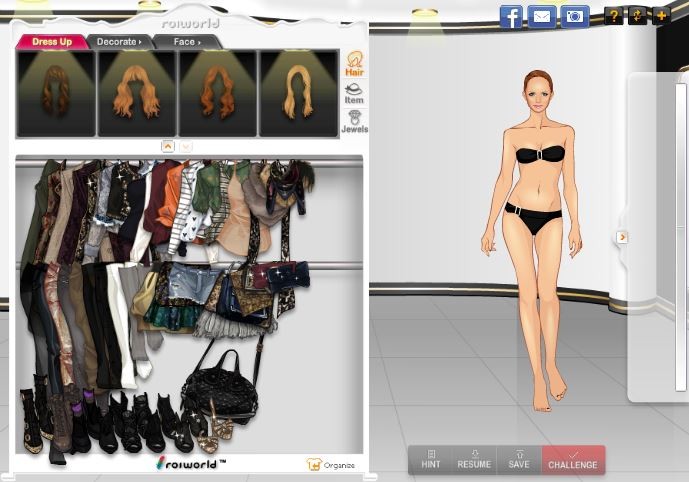The width and height of the screenshot is (689, 482).
Task: Take a snapshot with the camera icon
Action: [574, 16]
